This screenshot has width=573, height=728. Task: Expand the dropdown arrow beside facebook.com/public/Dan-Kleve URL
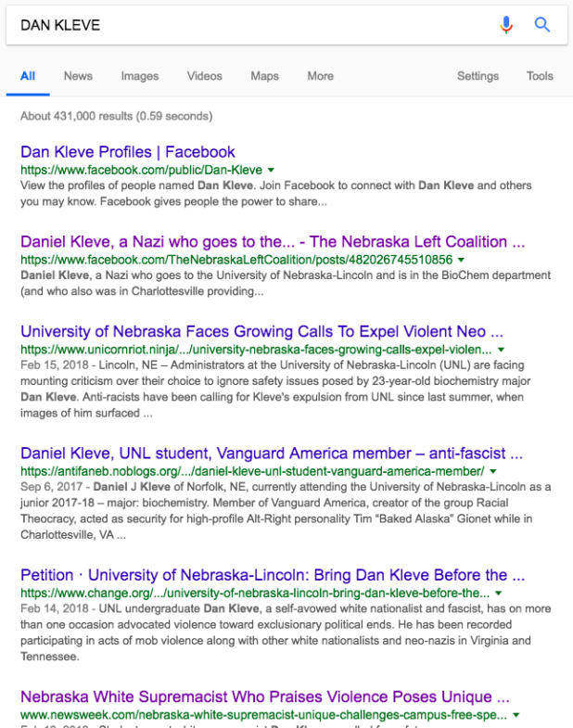[271, 171]
